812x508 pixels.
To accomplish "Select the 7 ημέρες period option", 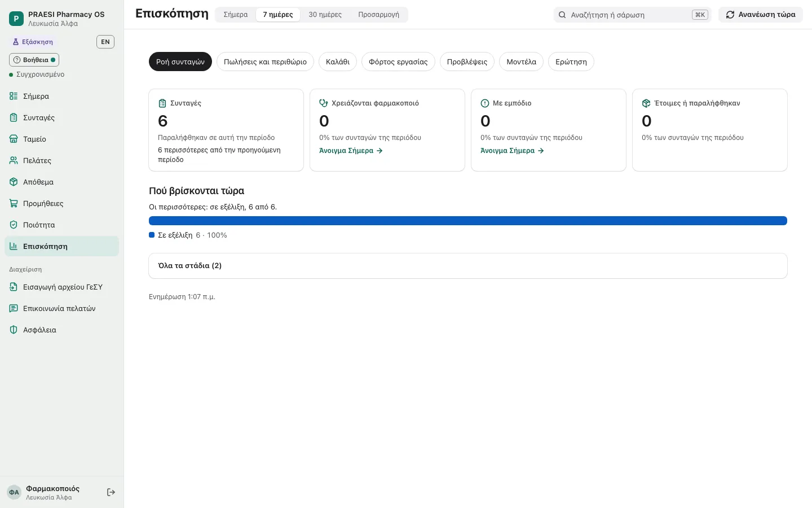I will [278, 15].
